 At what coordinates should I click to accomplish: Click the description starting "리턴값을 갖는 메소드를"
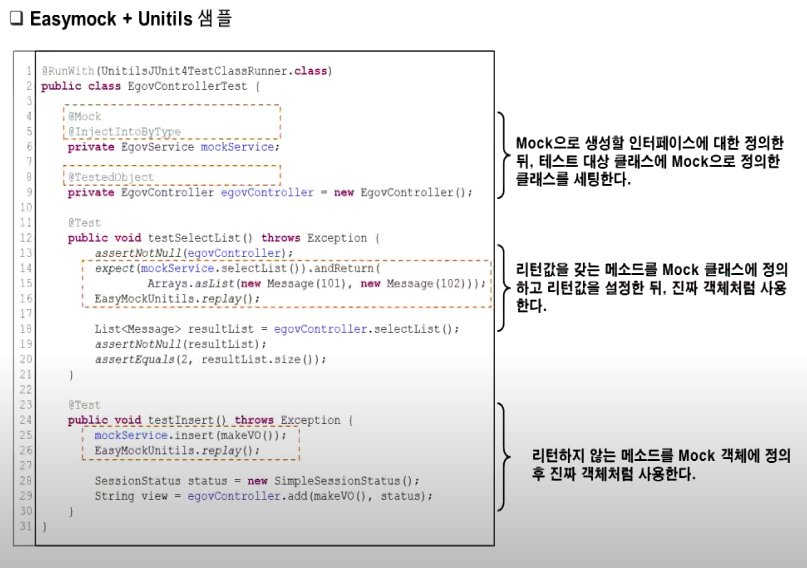click(x=652, y=288)
